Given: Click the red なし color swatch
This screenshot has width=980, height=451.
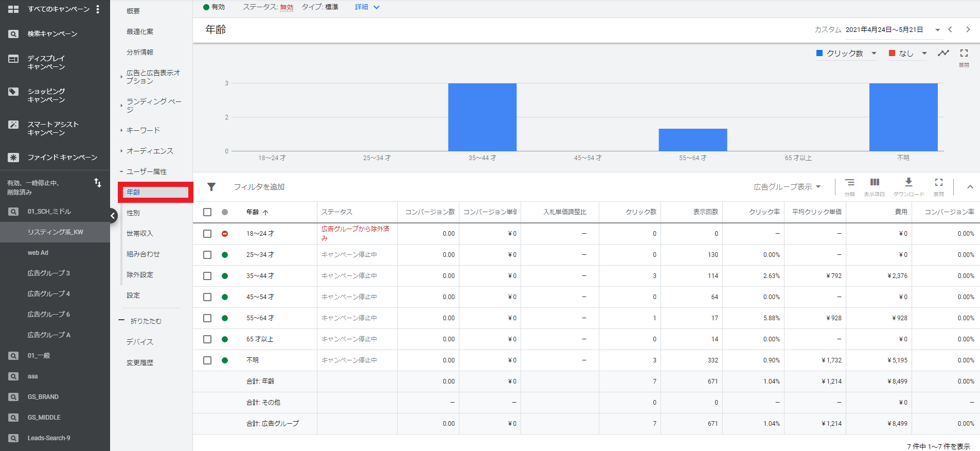Looking at the screenshot, I should click(892, 53).
